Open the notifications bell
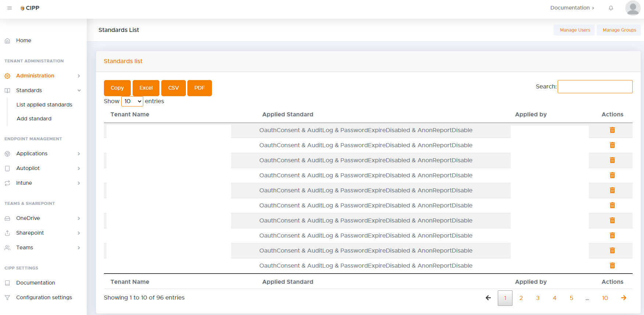Viewport: 644px width, 315px height. coord(611,8)
